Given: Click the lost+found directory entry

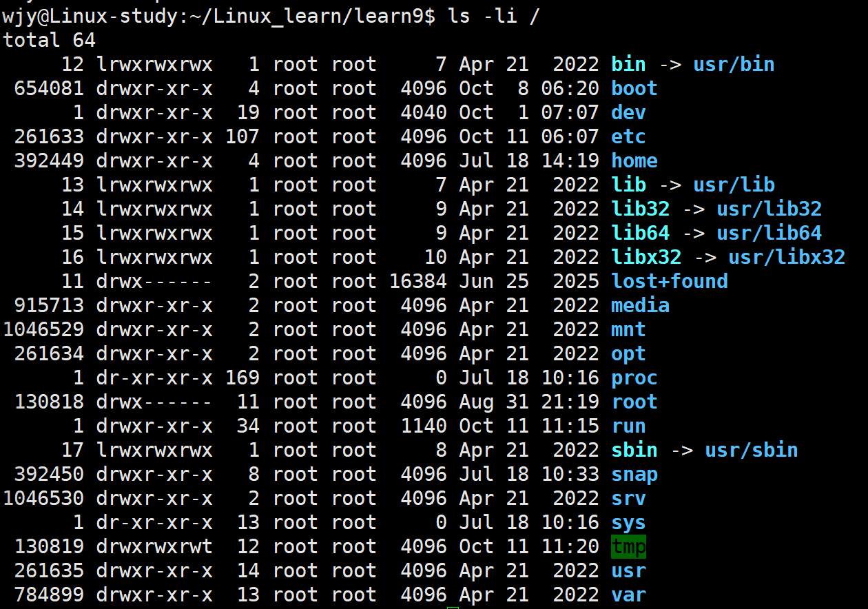Looking at the screenshot, I should point(670,282).
